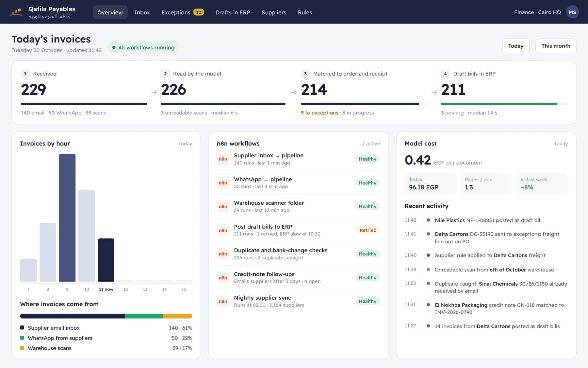Viewport: 588px width, 368px height.
Task: Click the yellow warehouse scans bar segment
Action: point(177,316)
